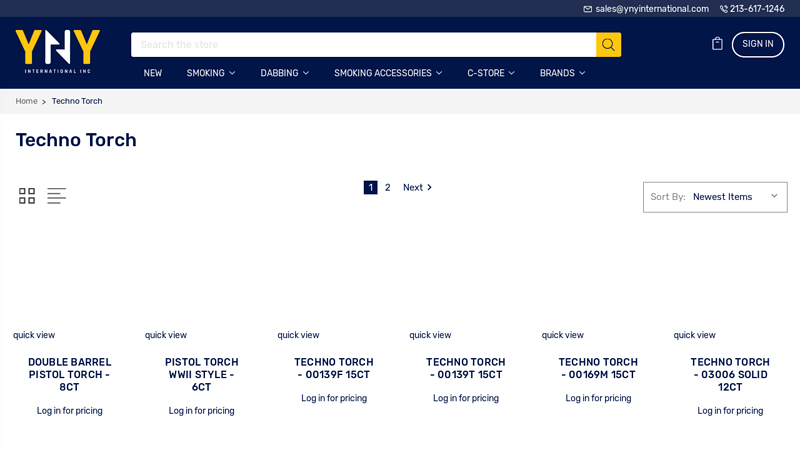
Task: Open the shopping cart icon
Action: (x=717, y=44)
